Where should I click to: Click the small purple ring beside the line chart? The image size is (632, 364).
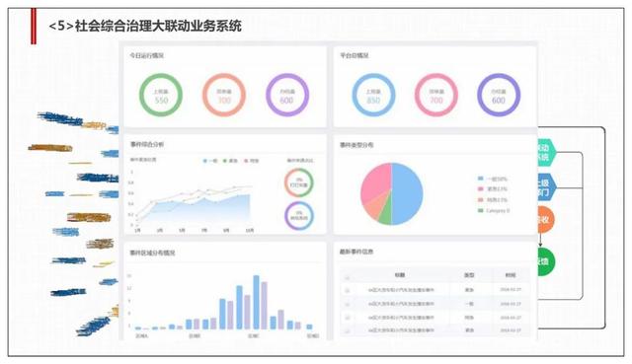coord(298,215)
